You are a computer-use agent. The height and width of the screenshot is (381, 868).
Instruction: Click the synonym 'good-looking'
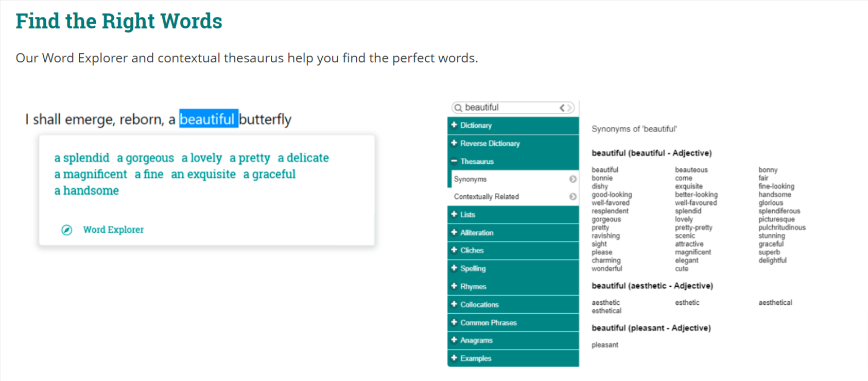click(612, 195)
